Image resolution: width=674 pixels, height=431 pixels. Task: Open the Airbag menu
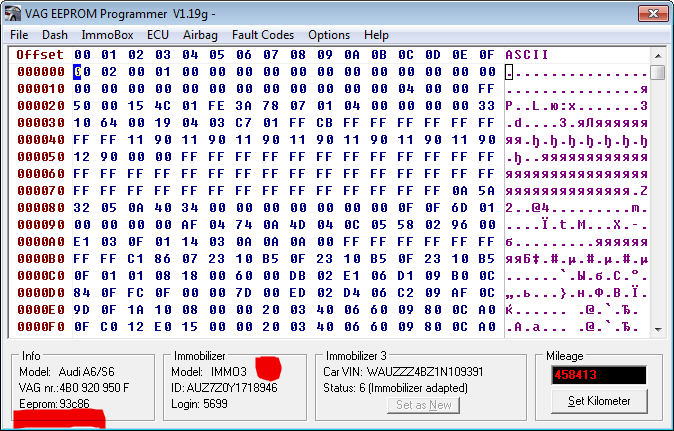point(200,34)
